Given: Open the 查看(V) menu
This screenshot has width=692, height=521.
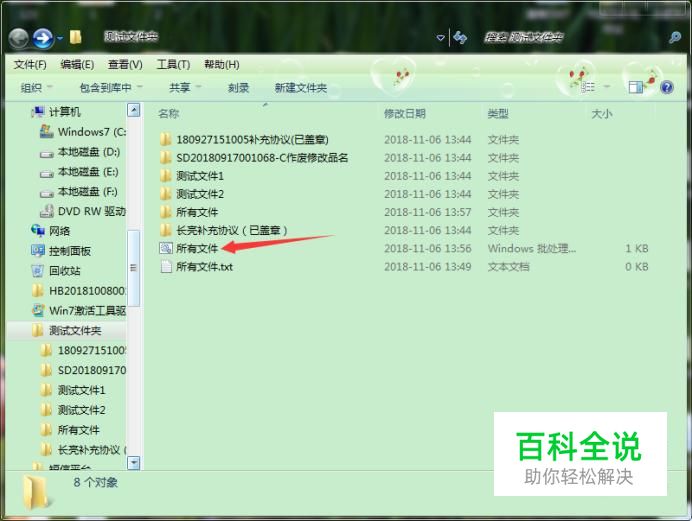Looking at the screenshot, I should [x=125, y=65].
